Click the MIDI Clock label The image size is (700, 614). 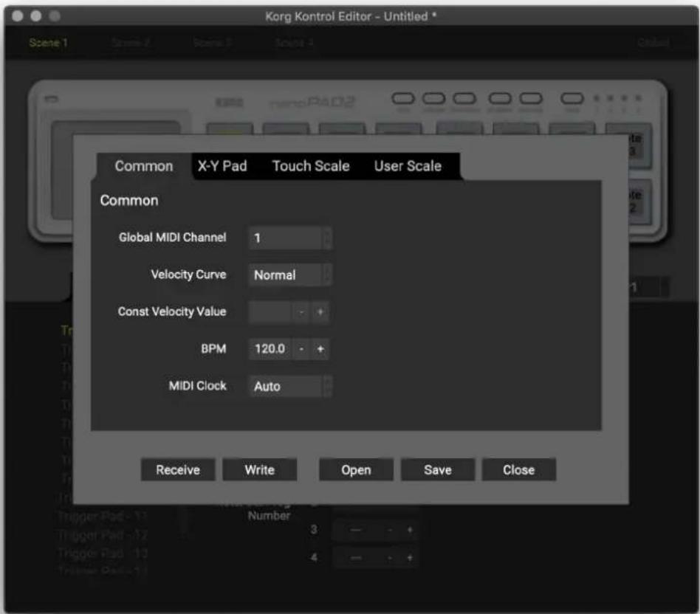pyautogui.click(x=197, y=385)
